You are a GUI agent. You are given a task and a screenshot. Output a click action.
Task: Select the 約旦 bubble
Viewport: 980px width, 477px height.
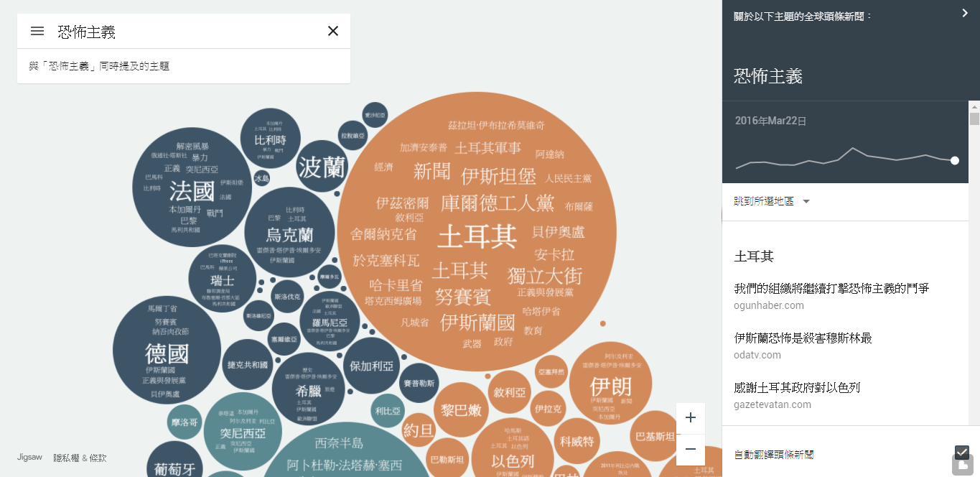click(419, 430)
